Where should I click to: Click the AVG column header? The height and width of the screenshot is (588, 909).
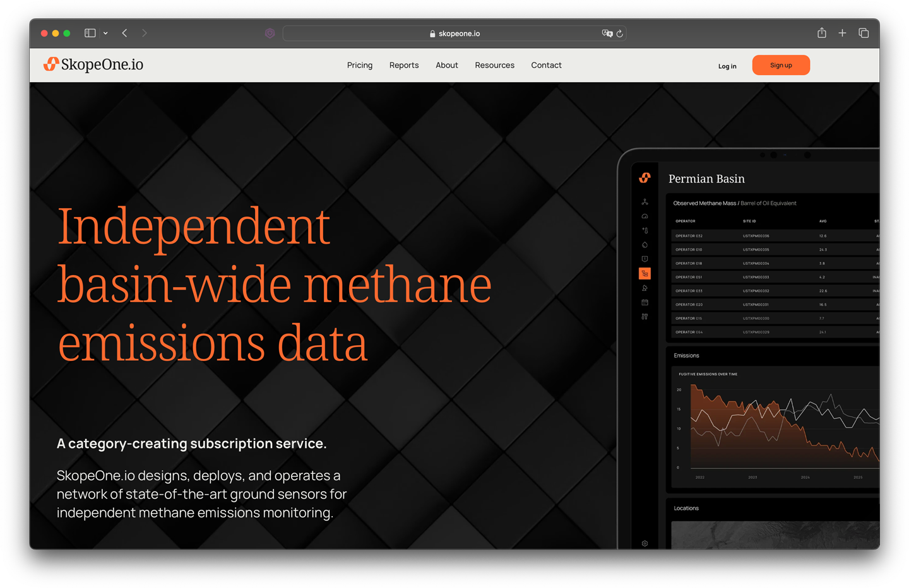823,221
